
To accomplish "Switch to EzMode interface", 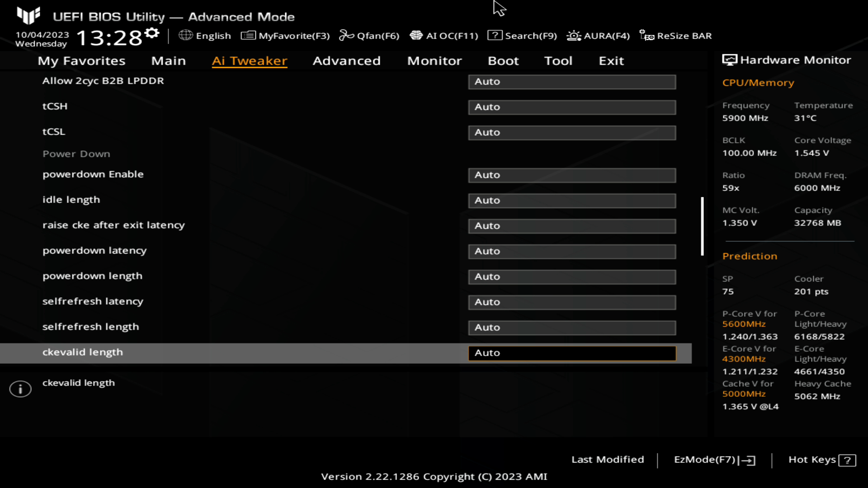I will point(712,460).
